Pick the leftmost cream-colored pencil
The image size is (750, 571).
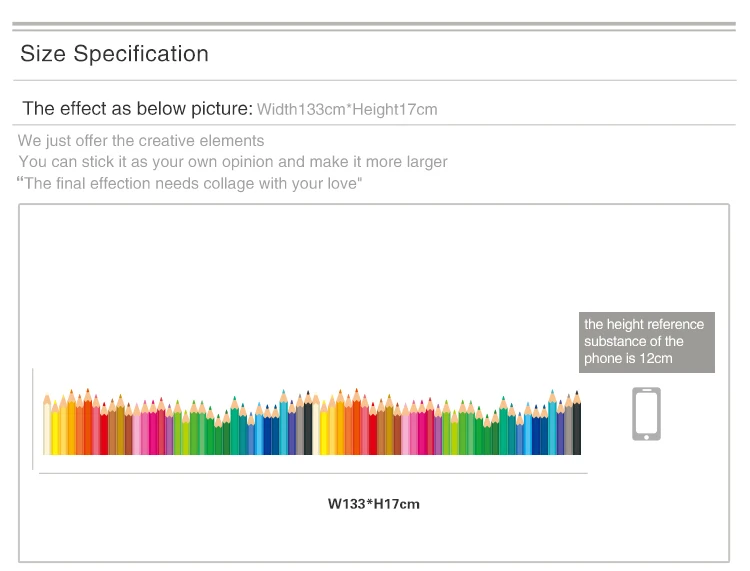click(47, 428)
